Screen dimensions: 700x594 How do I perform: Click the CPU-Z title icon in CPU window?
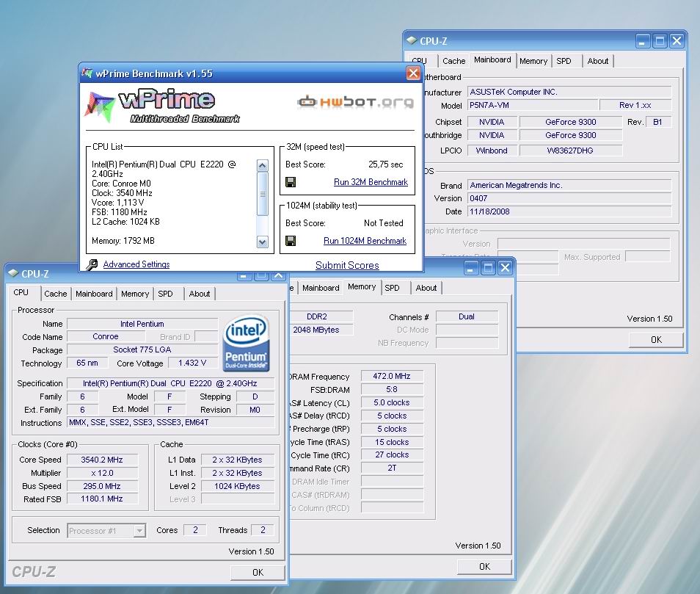click(13, 273)
